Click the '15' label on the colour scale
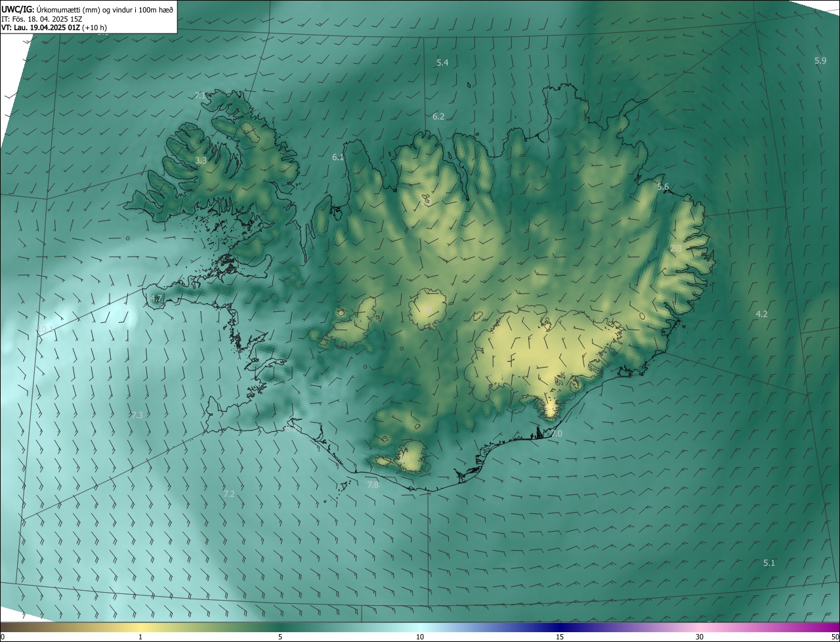The image size is (840, 642). coord(560,637)
